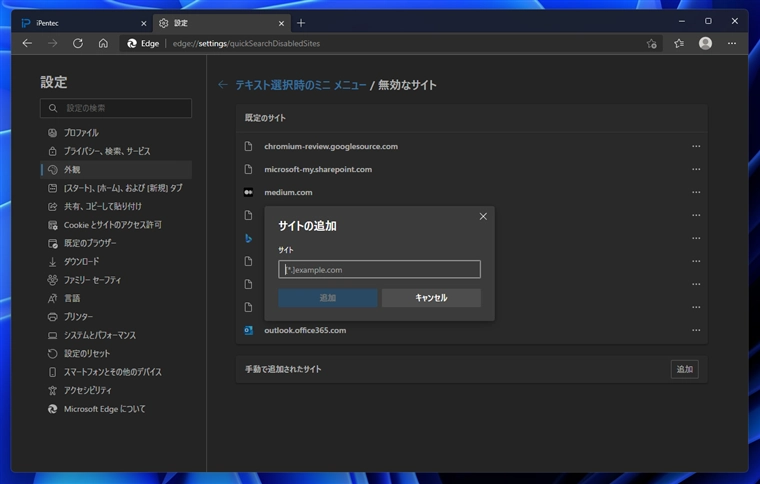
Task: Open プライバシー、検索、サービス settings
Action: [x=116, y=151]
